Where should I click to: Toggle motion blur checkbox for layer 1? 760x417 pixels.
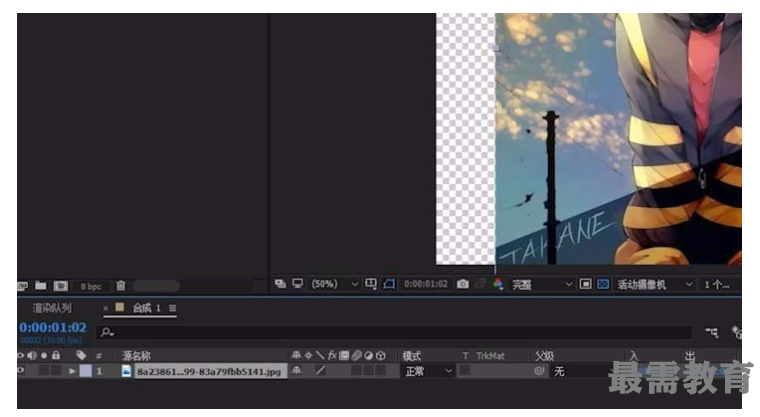click(x=357, y=370)
